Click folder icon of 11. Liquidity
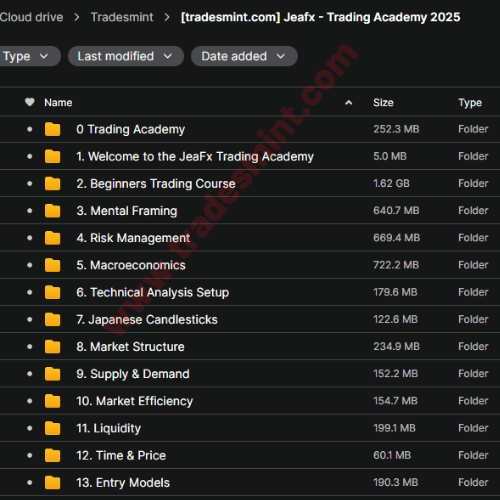Image resolution: width=500 pixels, height=500 pixels. 53,428
